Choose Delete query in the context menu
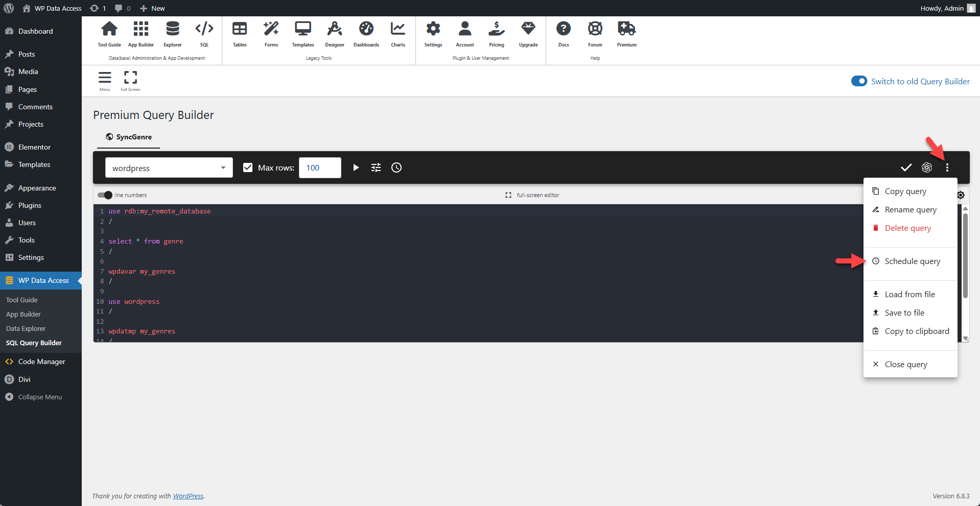Image resolution: width=980 pixels, height=506 pixels. (x=907, y=228)
